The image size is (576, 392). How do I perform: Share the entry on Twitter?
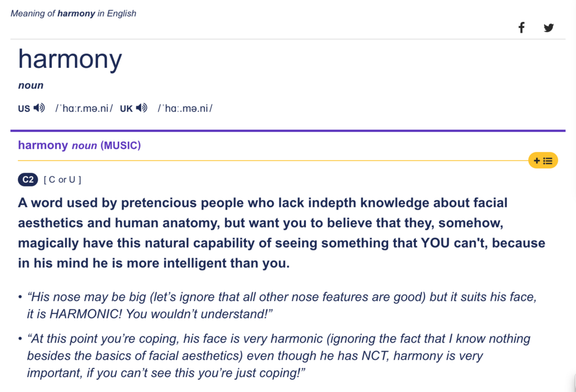click(548, 28)
